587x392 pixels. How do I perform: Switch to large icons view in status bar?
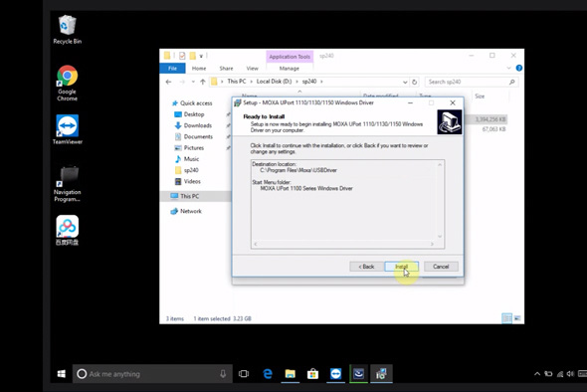coord(517,318)
